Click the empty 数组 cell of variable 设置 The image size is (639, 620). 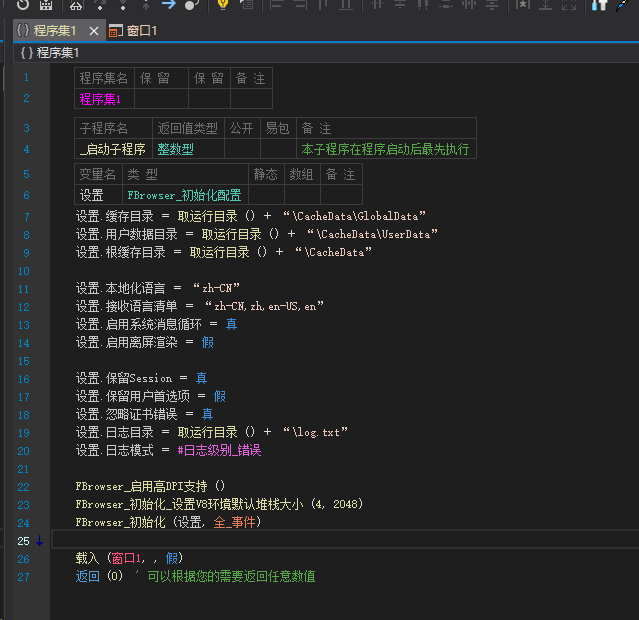point(302,195)
